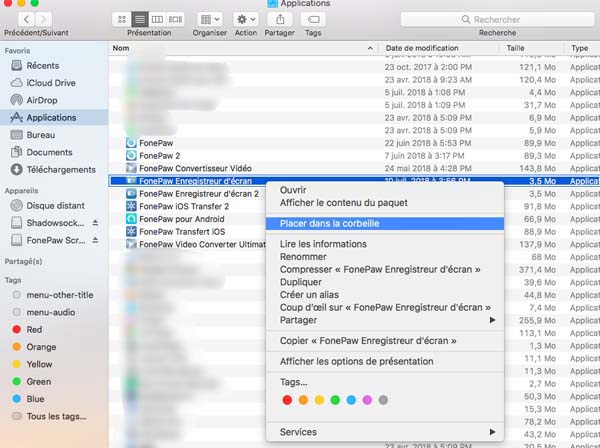
Task: Select FonePaw Enregistreur d'écran 2 row
Action: click(188, 194)
